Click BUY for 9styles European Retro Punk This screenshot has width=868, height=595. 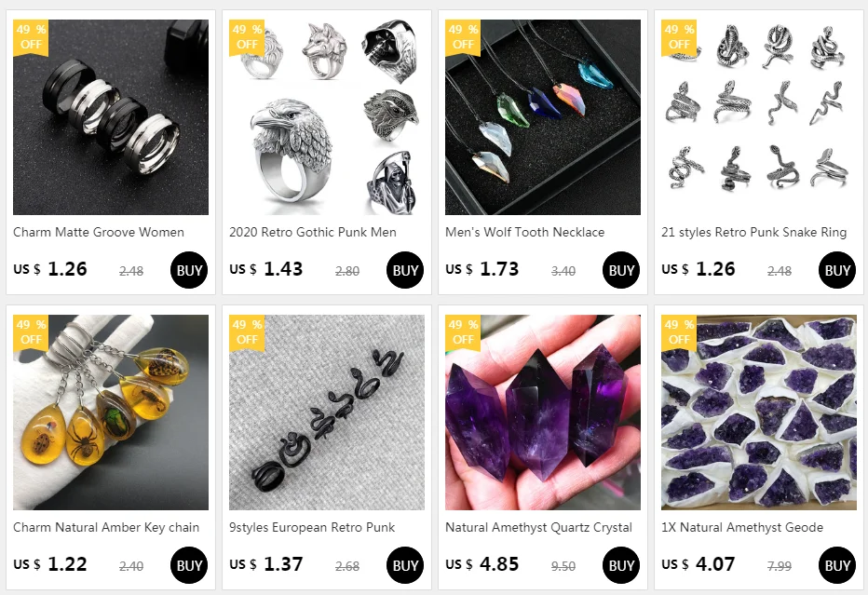(405, 565)
